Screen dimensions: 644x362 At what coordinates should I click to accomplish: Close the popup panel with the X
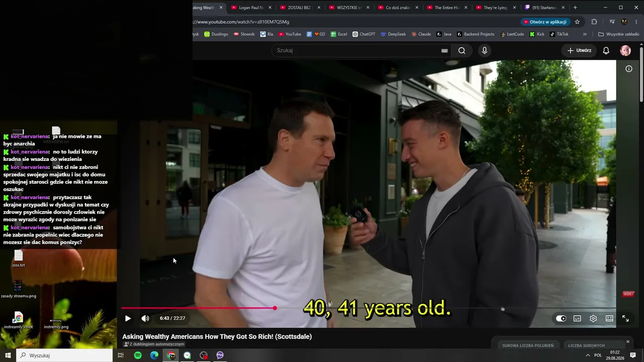[x=627, y=342]
